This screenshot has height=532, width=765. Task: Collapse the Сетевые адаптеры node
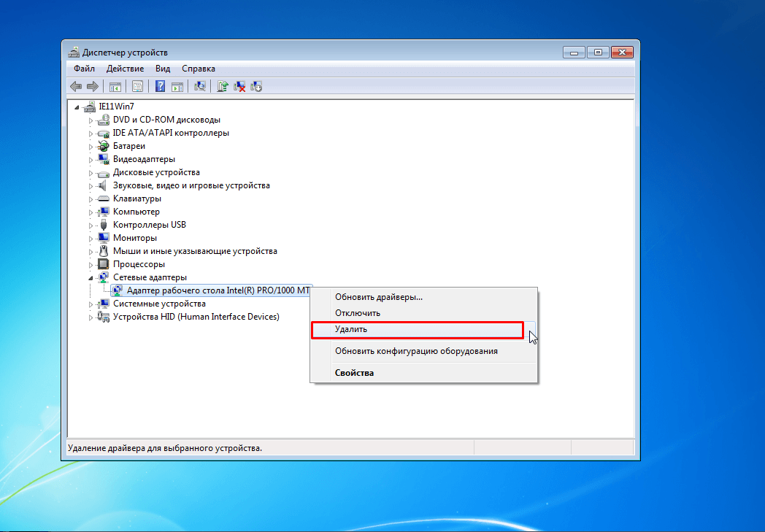click(91, 278)
